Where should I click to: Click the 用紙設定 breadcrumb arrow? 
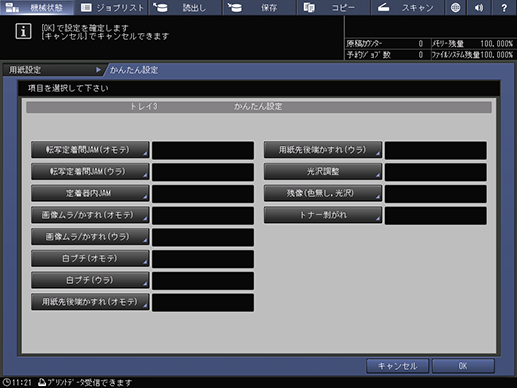98,70
